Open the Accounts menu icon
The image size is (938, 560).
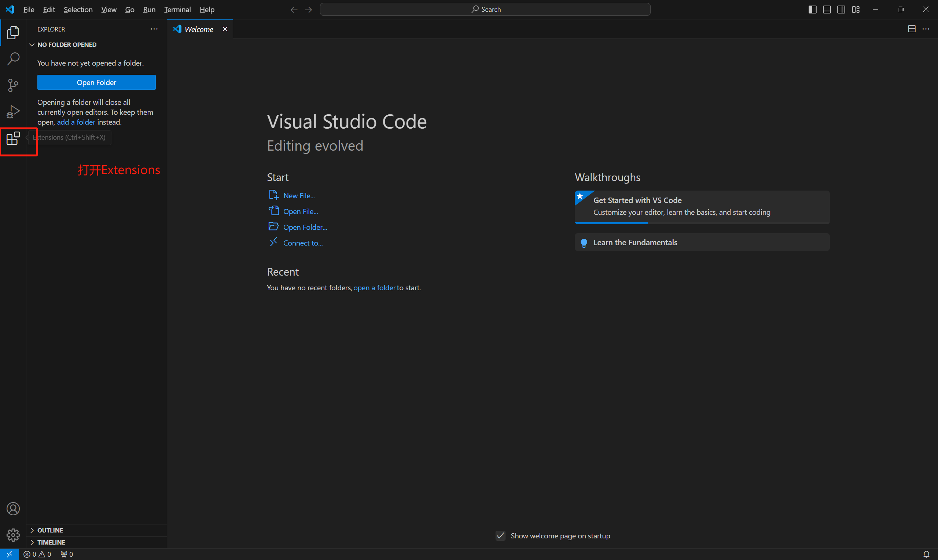[13, 509]
